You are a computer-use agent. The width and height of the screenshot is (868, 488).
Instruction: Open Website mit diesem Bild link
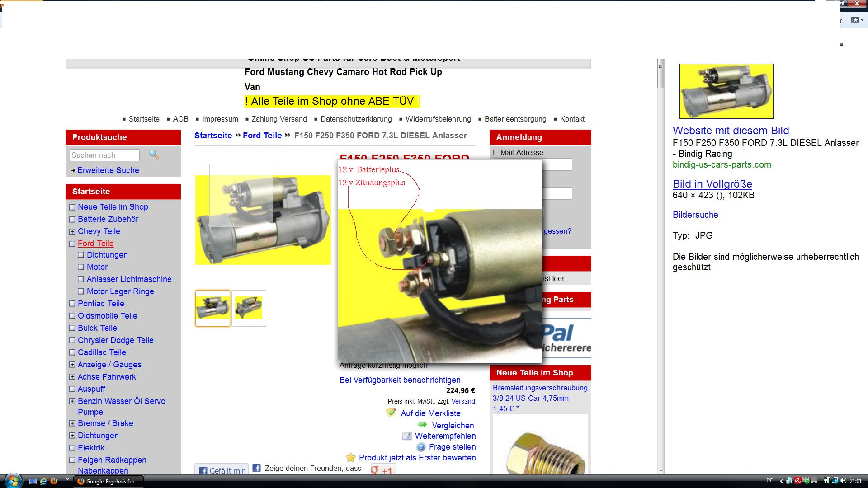731,131
